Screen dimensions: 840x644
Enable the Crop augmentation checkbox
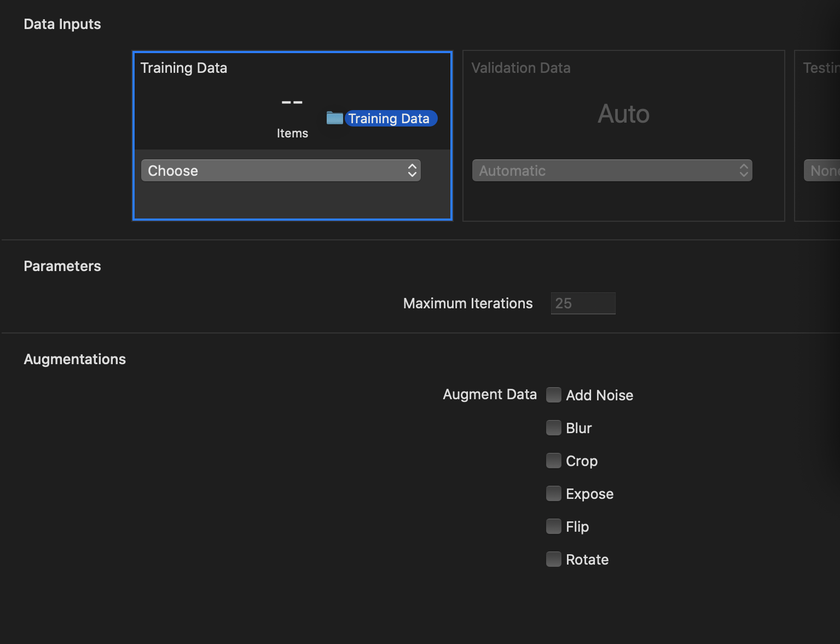[x=554, y=461]
